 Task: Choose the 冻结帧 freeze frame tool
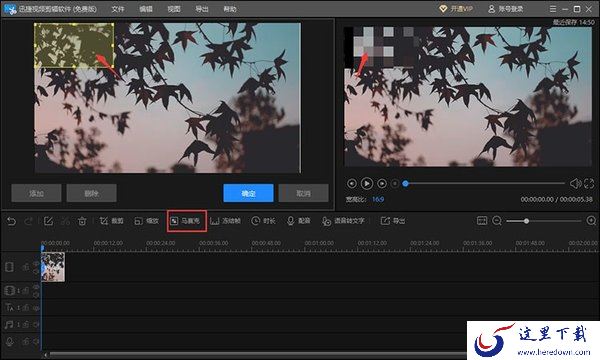coord(225,221)
